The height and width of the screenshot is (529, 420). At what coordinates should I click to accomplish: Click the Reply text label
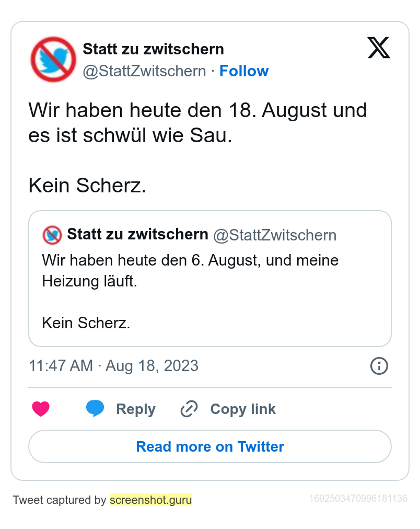[x=136, y=409]
